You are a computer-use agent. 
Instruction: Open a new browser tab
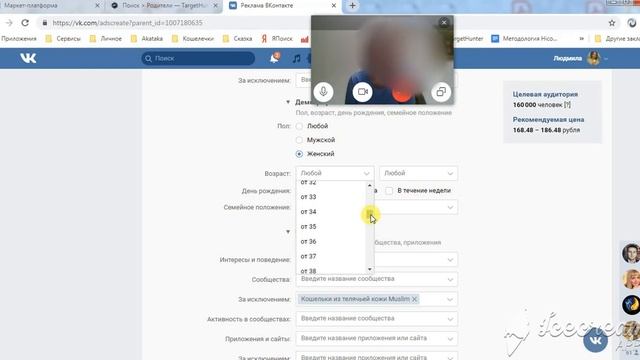pyautogui.click(x=353, y=6)
